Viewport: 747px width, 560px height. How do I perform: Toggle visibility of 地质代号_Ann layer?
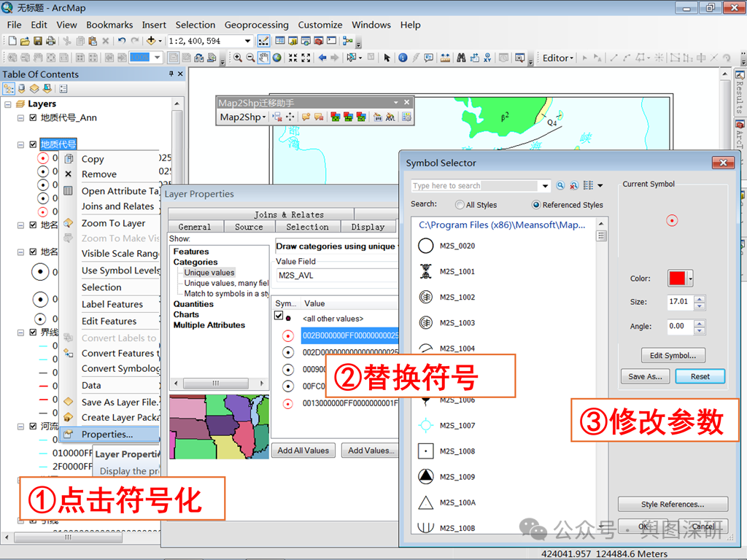click(33, 117)
